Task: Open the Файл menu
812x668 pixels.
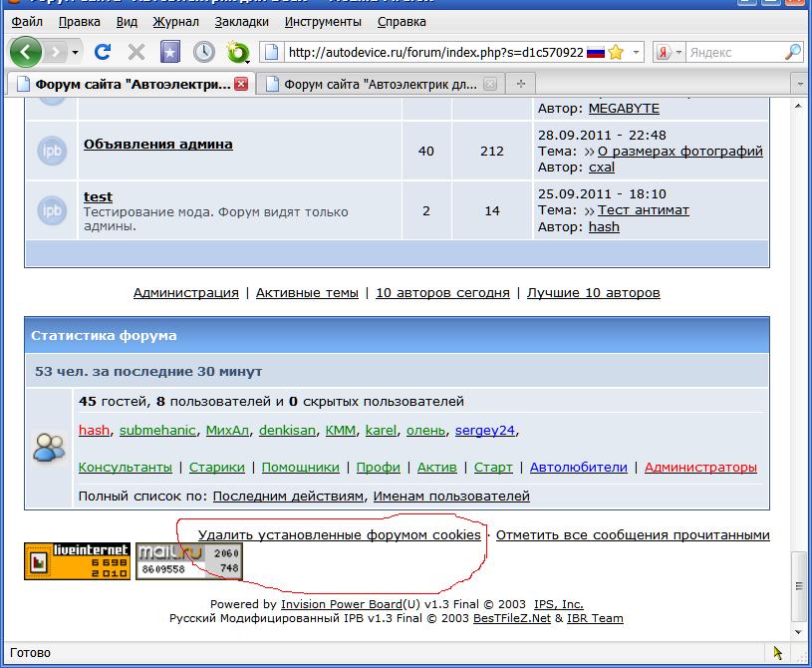Action: tap(27, 22)
